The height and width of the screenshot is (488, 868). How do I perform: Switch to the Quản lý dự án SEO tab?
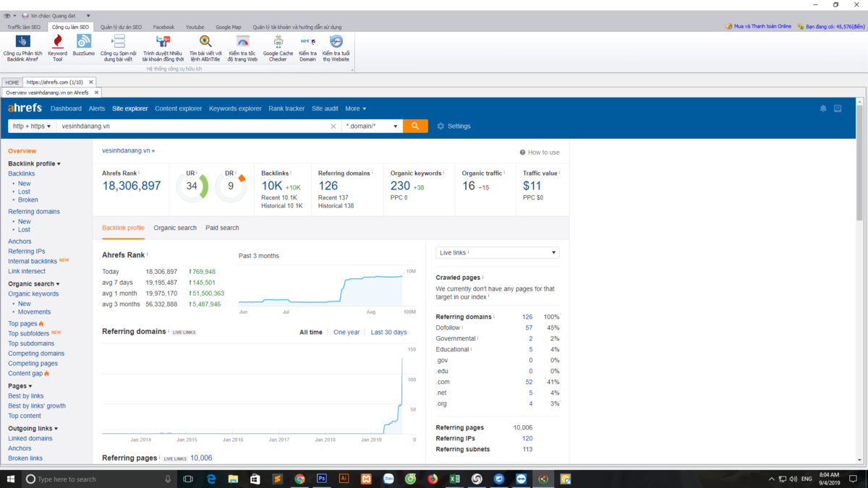click(121, 27)
